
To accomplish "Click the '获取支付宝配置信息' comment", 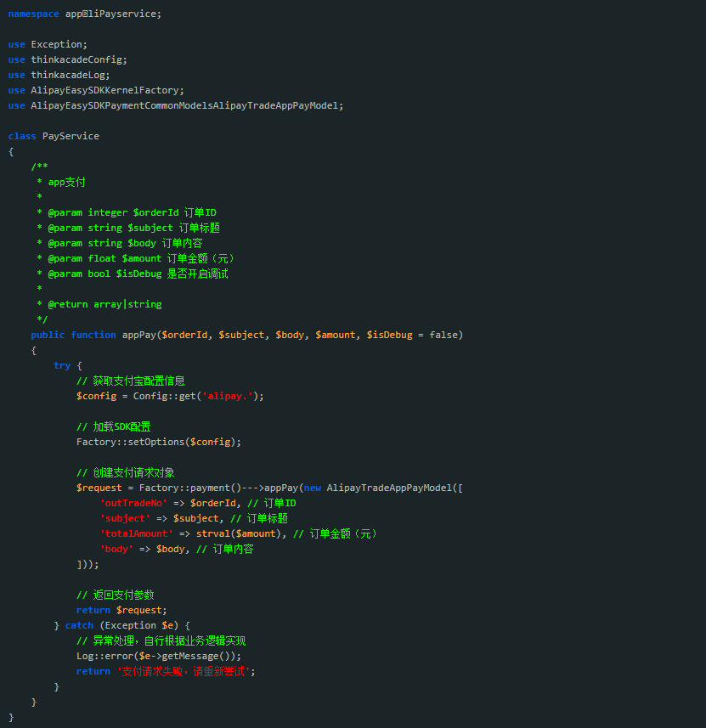I will (x=138, y=381).
